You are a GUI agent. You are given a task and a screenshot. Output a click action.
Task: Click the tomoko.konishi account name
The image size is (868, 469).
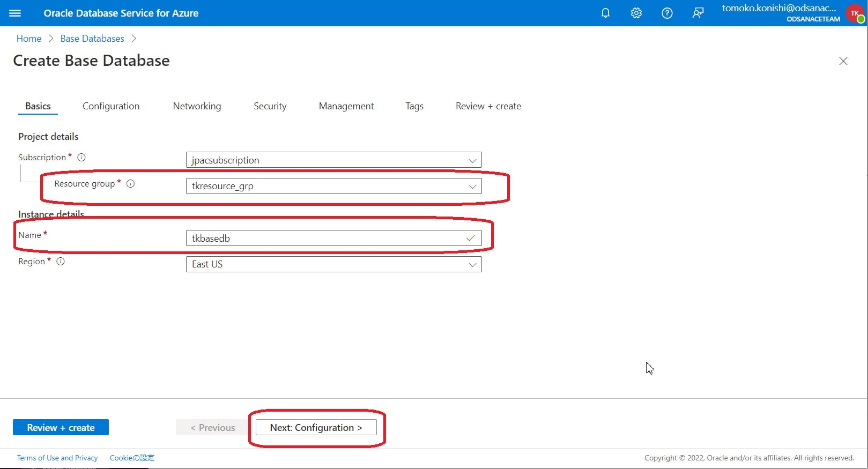point(779,8)
